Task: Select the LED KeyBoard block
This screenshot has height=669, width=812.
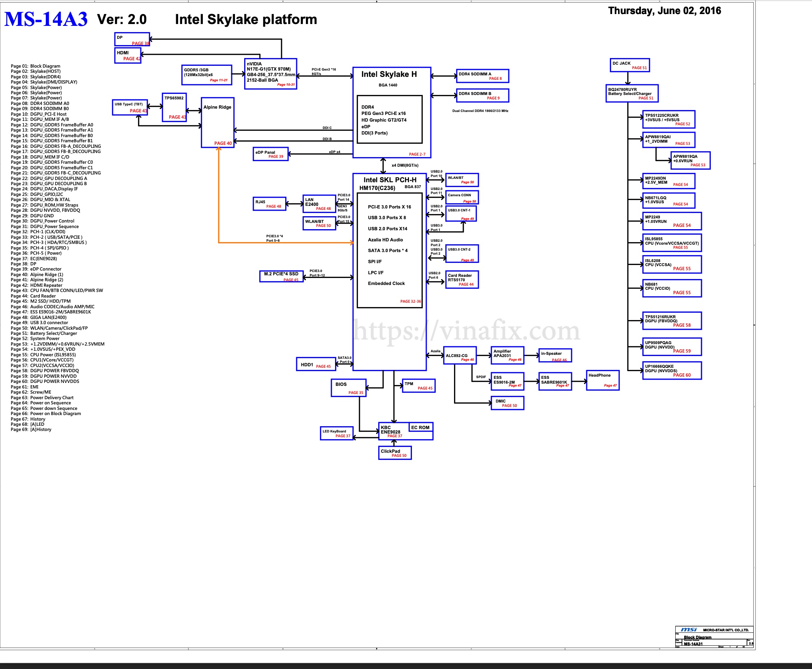Action: click(337, 434)
